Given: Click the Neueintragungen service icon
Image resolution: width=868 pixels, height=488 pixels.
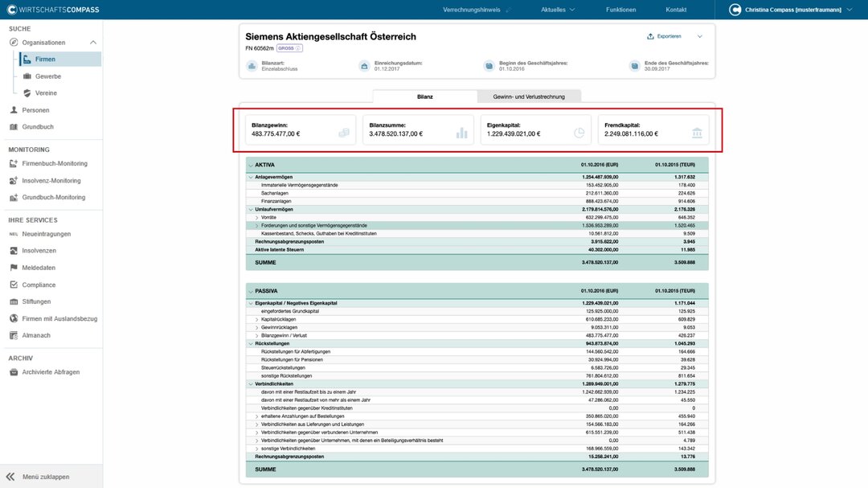Looking at the screenshot, I should click(14, 234).
